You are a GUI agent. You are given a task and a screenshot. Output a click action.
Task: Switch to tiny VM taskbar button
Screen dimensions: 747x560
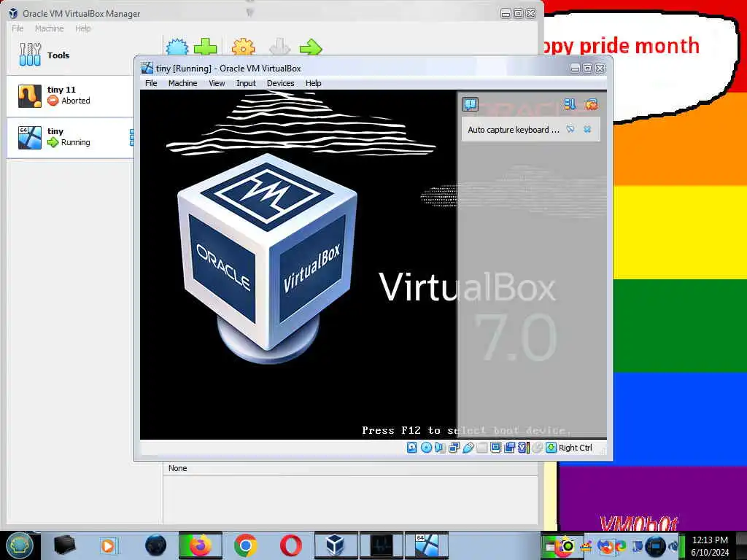coord(427,545)
